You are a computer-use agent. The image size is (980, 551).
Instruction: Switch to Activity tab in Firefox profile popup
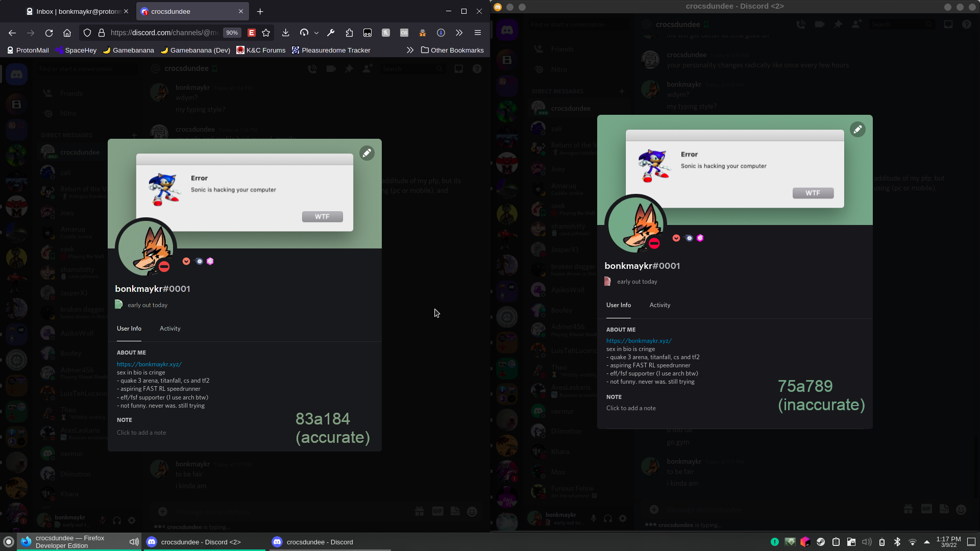coord(170,329)
